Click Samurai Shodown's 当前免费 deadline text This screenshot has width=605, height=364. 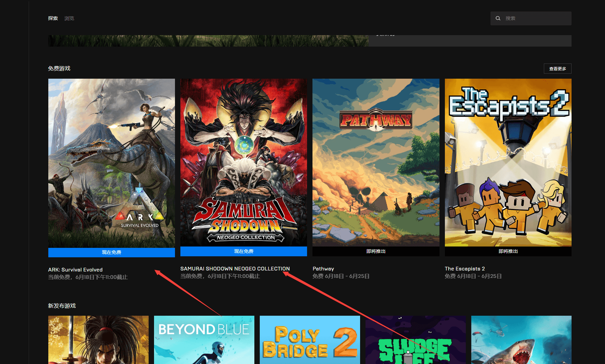(220, 276)
